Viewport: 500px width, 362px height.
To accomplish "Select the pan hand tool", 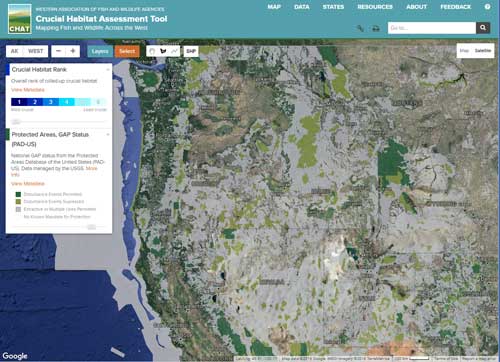I will pyautogui.click(x=152, y=51).
